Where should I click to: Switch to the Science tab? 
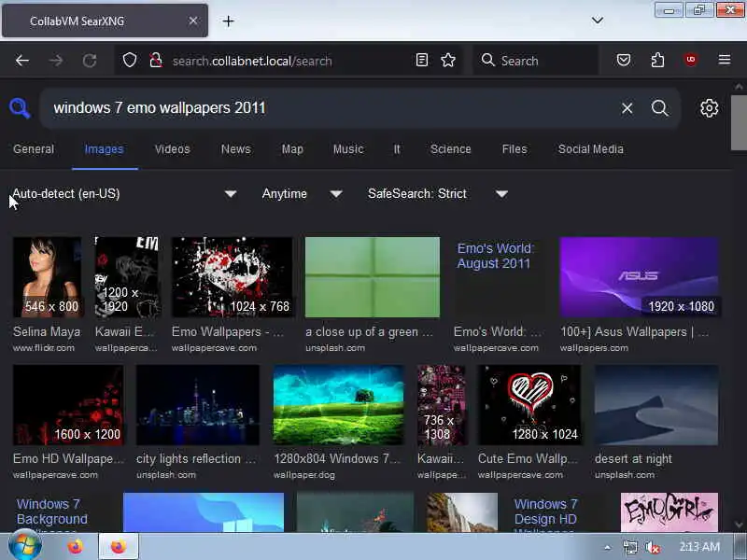pos(451,149)
